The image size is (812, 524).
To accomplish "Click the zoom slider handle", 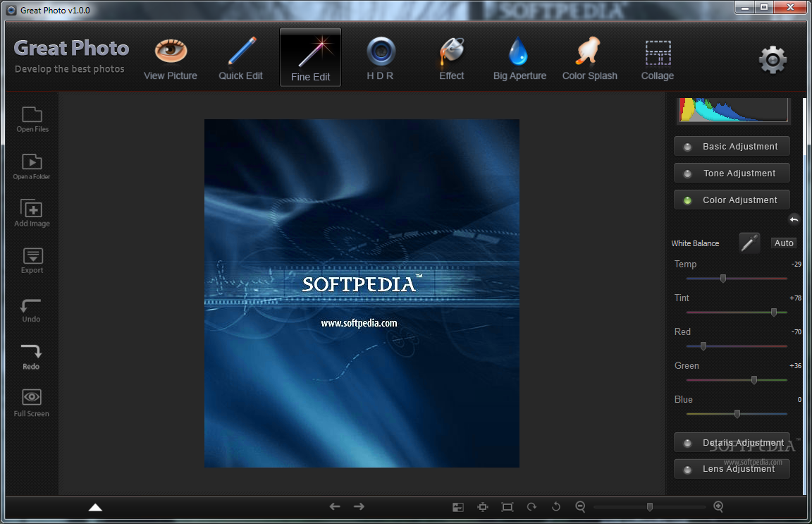I will pos(649,507).
